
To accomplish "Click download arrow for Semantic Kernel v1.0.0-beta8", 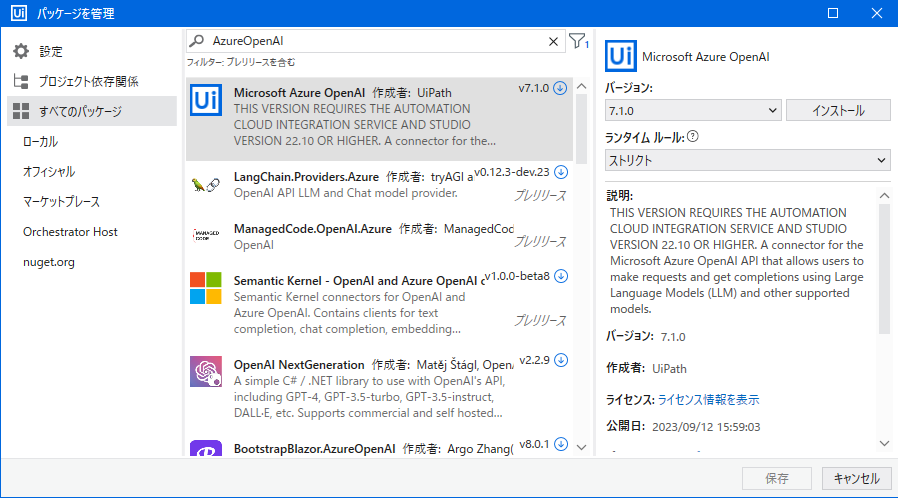I will coord(561,276).
